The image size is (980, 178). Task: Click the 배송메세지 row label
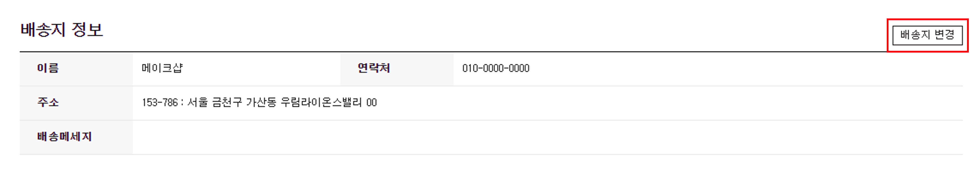click(x=64, y=137)
